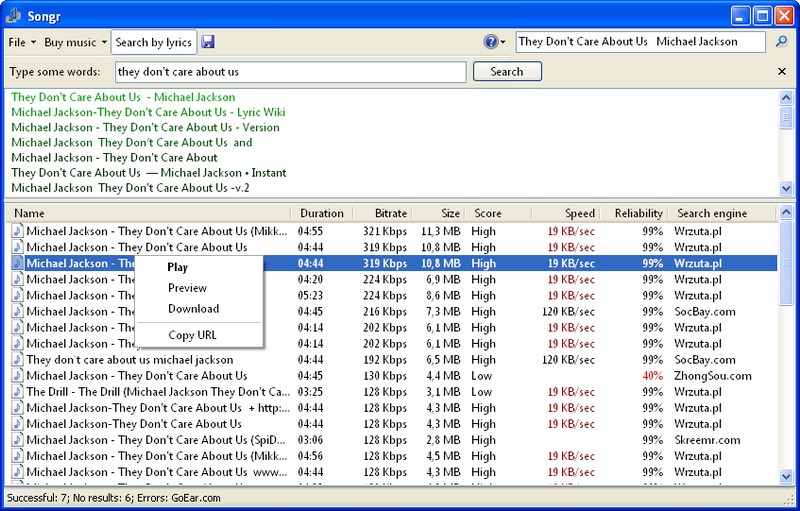Sort results by the Score column header
This screenshot has height=511, width=800.
click(x=499, y=213)
